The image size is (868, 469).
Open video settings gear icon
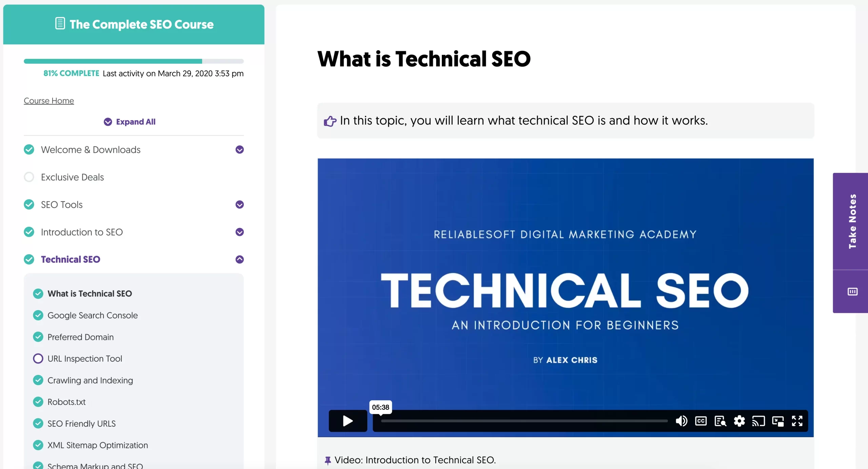click(739, 421)
